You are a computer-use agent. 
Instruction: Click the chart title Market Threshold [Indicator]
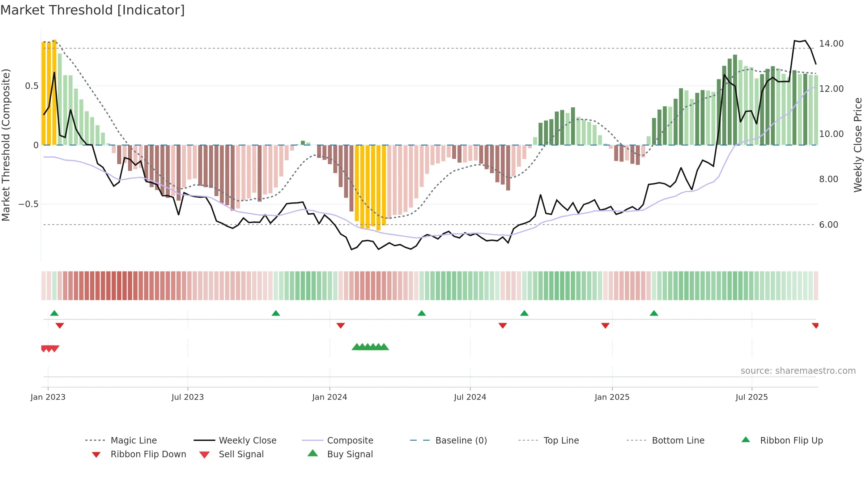[93, 10]
